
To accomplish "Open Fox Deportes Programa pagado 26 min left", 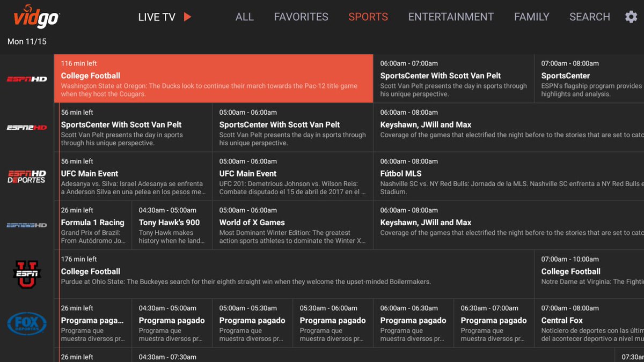I will point(93,323).
